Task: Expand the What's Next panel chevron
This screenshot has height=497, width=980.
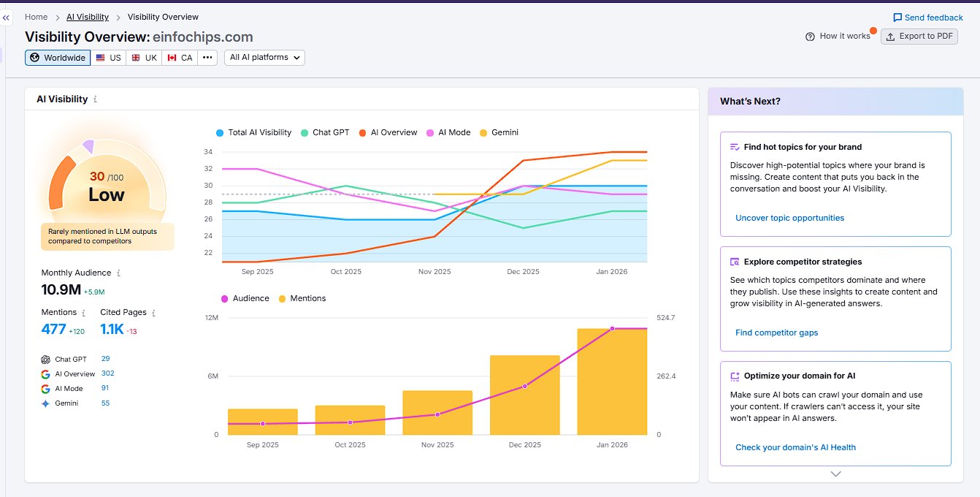Action: point(835,474)
